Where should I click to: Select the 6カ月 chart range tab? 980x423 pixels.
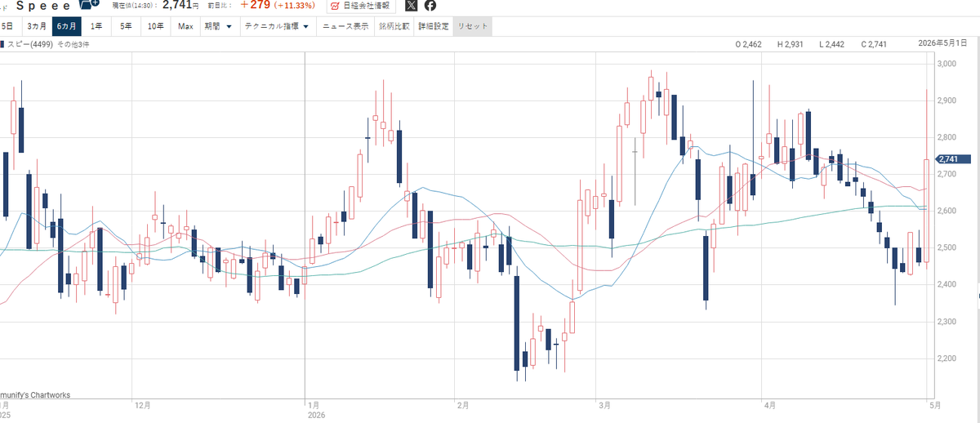point(67,26)
